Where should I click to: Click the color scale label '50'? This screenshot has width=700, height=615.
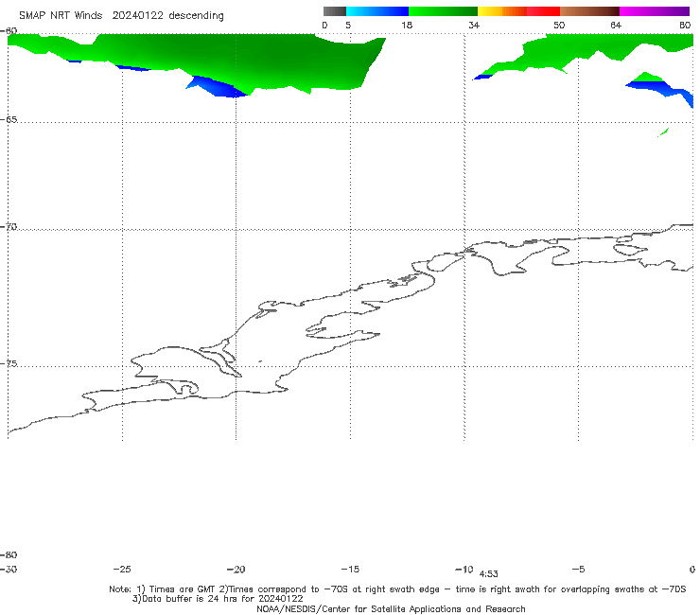[559, 26]
